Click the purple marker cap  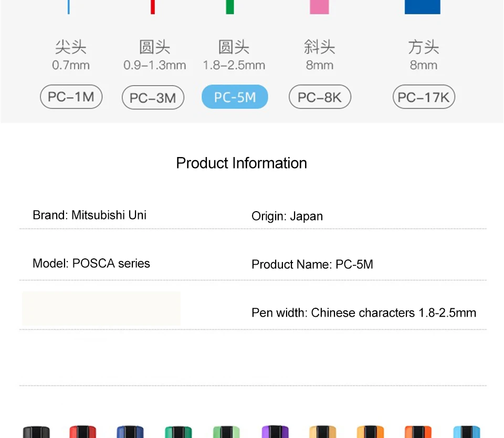pyautogui.click(x=275, y=432)
